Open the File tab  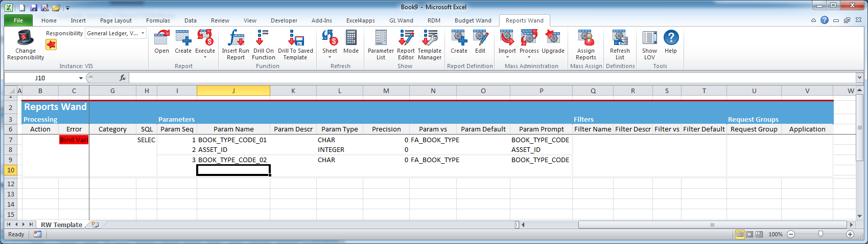[x=18, y=20]
